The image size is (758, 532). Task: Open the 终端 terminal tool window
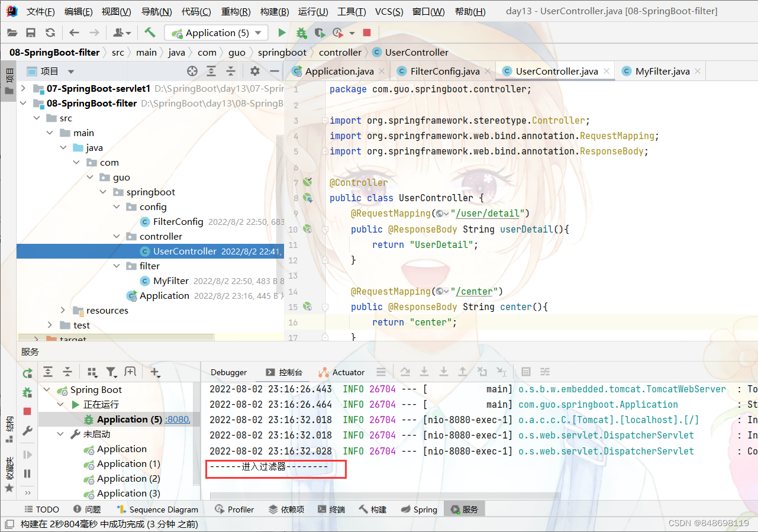pos(331,510)
